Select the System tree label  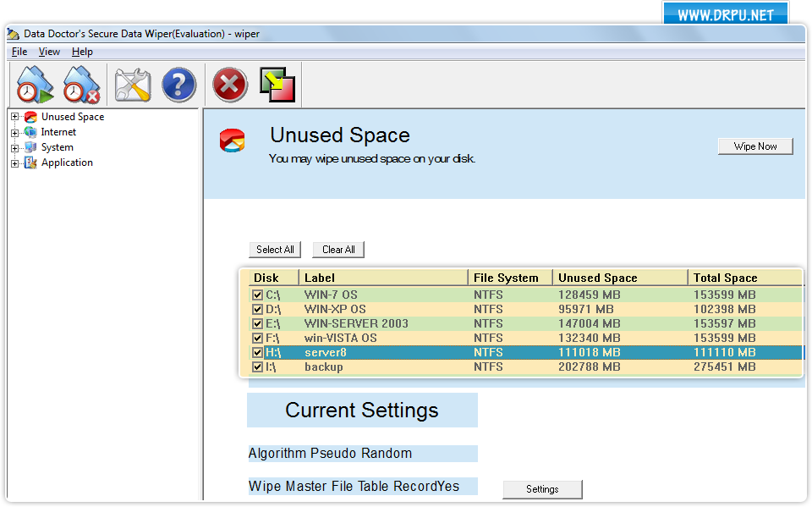coord(58,147)
